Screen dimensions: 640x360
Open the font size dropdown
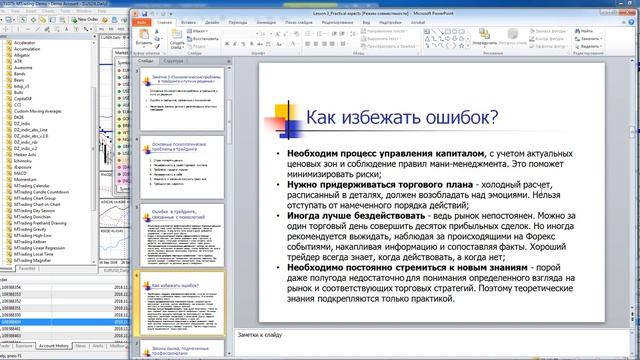(x=270, y=33)
